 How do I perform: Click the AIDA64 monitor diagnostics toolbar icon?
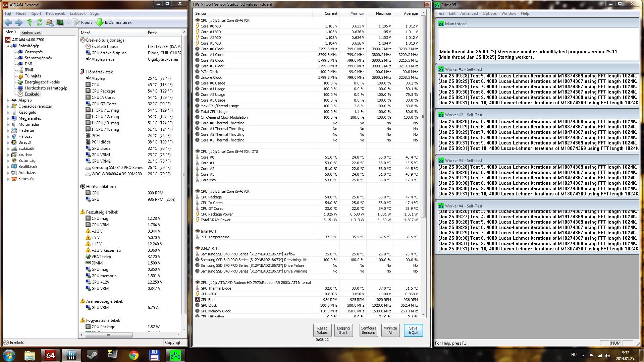pyautogui.click(x=60, y=22)
